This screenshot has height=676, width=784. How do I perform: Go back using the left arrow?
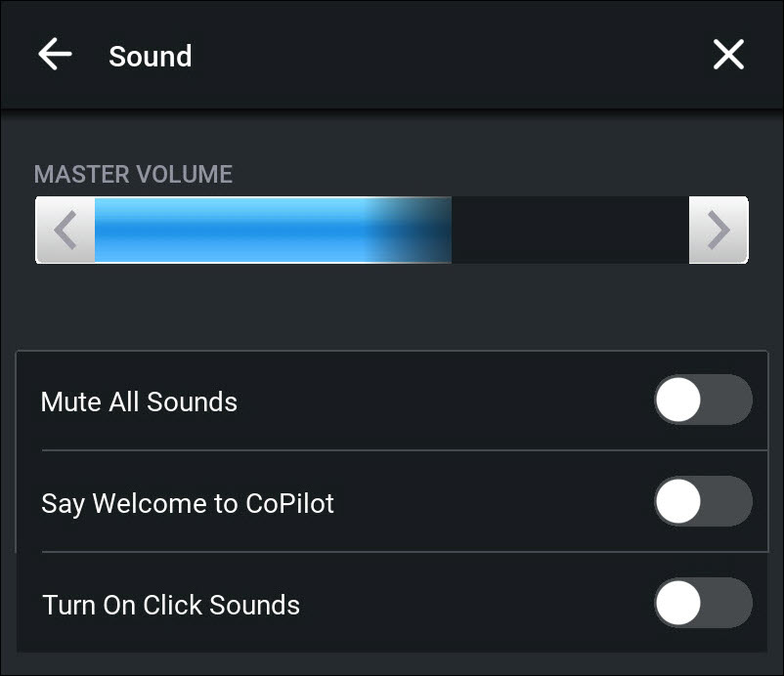click(55, 55)
